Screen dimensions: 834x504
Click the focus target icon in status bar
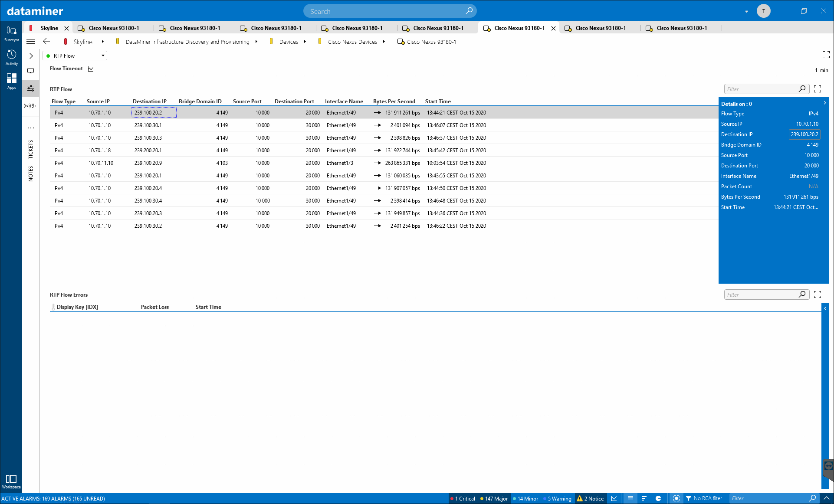pos(676,499)
